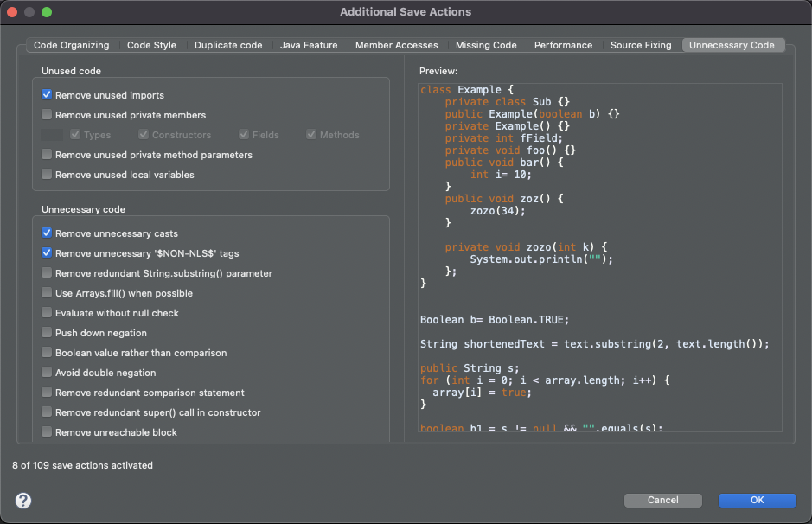The height and width of the screenshot is (524, 812).
Task: Select the Unnecessary Code tab
Action: (732, 45)
